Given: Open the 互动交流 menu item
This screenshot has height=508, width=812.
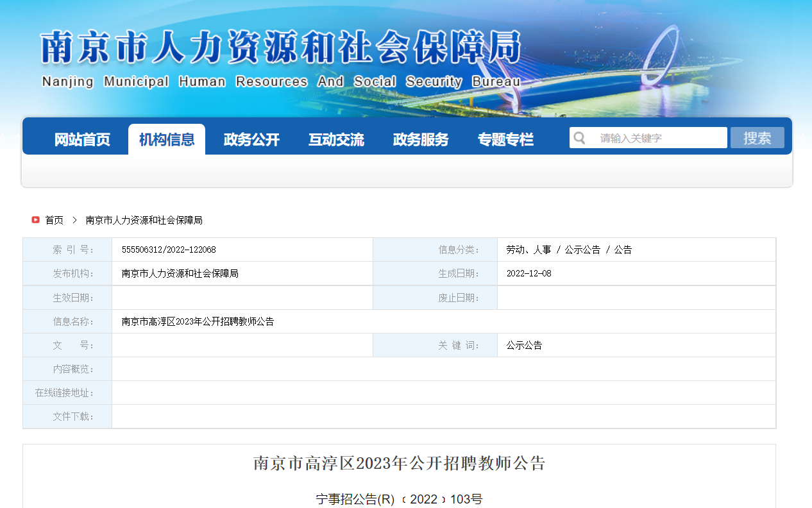Looking at the screenshot, I should click(336, 139).
